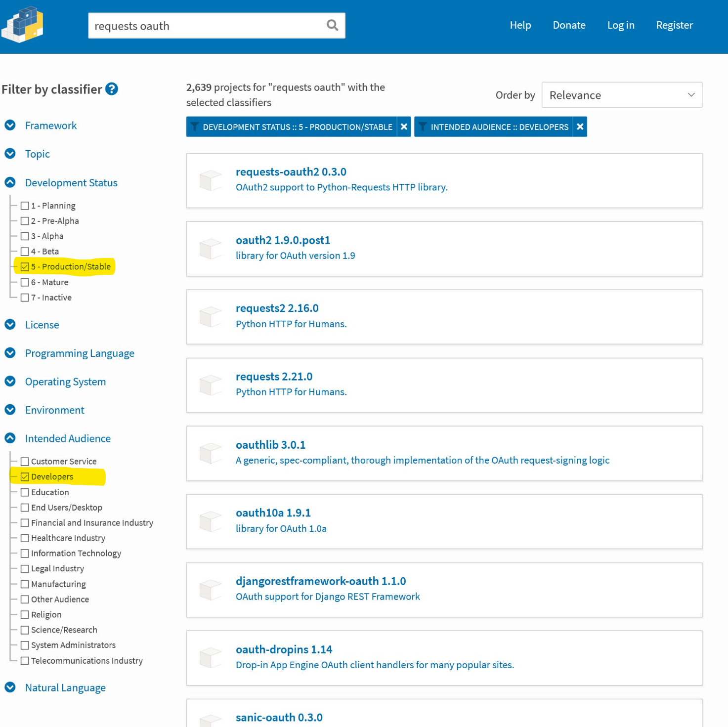Viewport: 728px width, 727px height.
Task: Check the 4 - Beta checkbox
Action: (25, 252)
